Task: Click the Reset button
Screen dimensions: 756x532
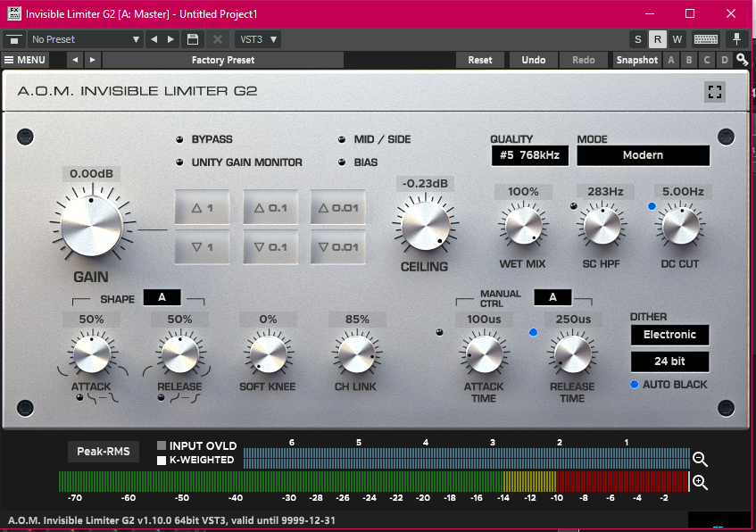Action: (480, 60)
